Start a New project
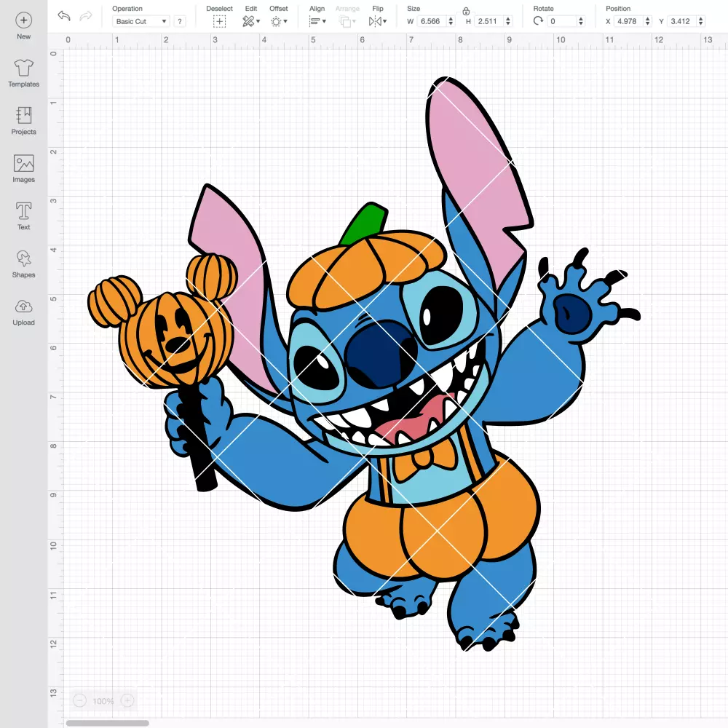This screenshot has width=728, height=728. pyautogui.click(x=23, y=26)
